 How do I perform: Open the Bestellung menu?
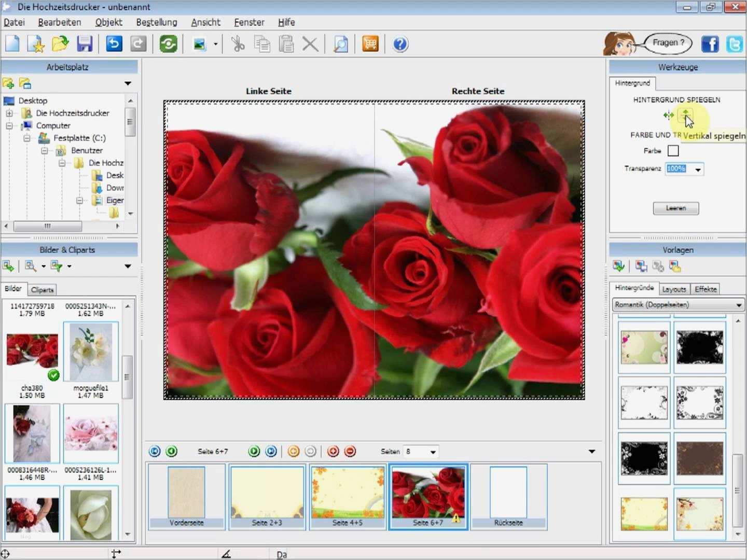click(156, 22)
